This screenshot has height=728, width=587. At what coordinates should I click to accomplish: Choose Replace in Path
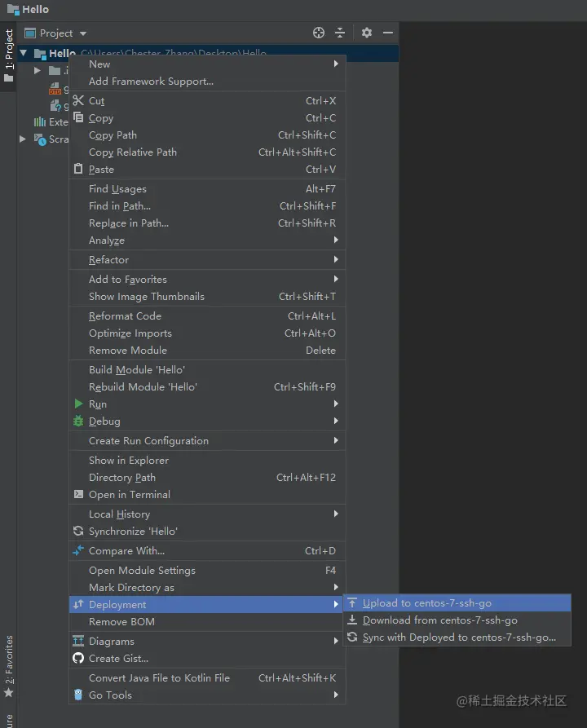coord(207,223)
